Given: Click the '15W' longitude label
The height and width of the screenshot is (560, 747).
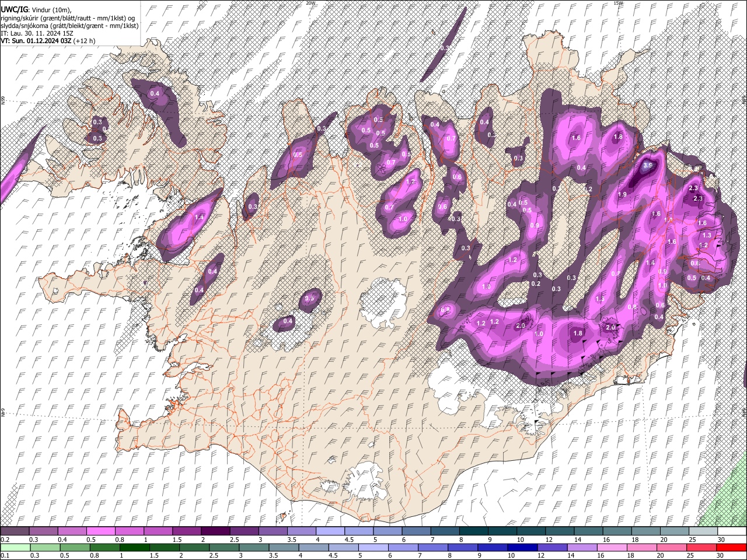Looking at the screenshot, I should point(618,3).
